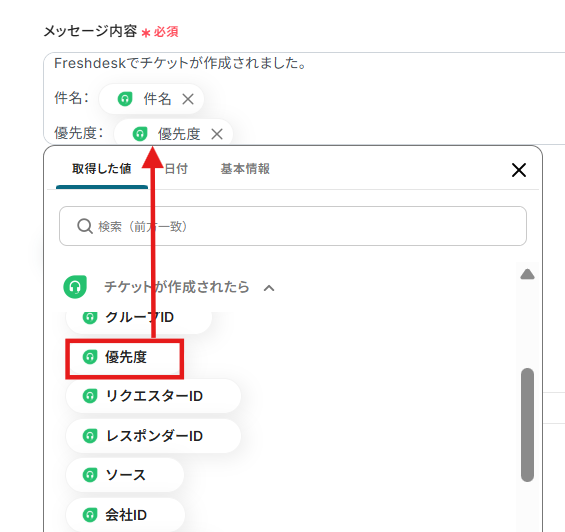This screenshot has height=532, width=565.
Task: Close the value picker panel
Action: pyautogui.click(x=519, y=170)
